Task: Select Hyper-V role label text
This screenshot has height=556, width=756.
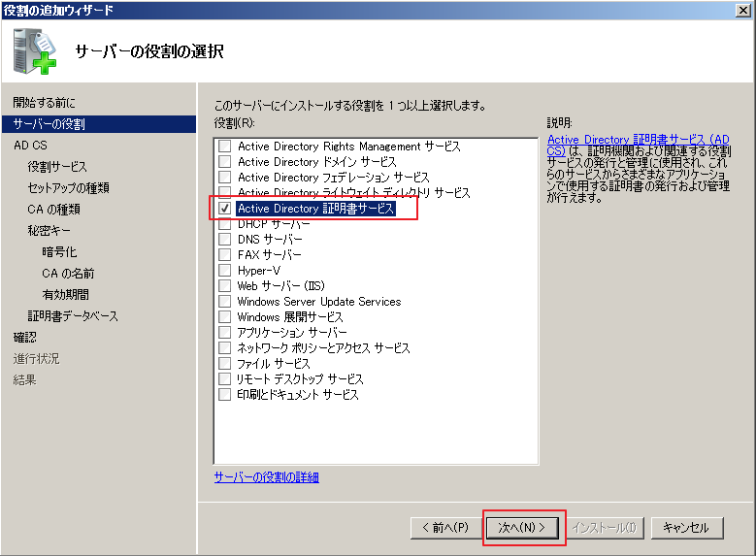Action: tap(259, 271)
